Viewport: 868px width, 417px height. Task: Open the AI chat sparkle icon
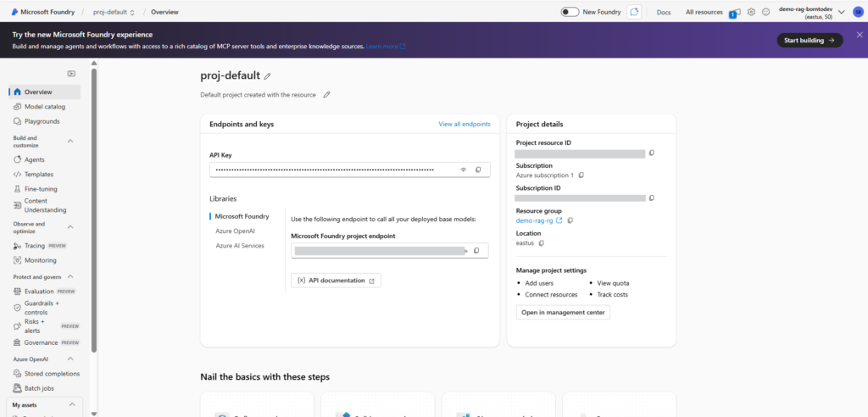pyautogui.click(x=636, y=12)
